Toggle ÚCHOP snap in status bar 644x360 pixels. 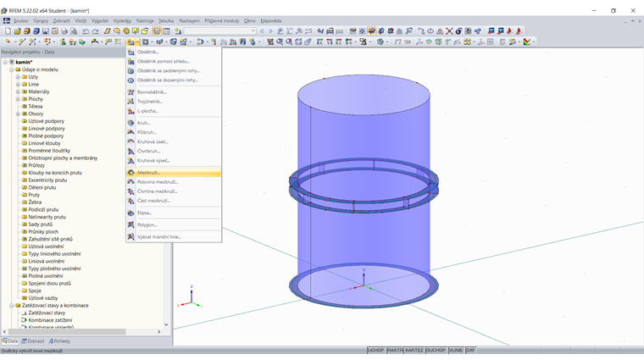click(375, 350)
